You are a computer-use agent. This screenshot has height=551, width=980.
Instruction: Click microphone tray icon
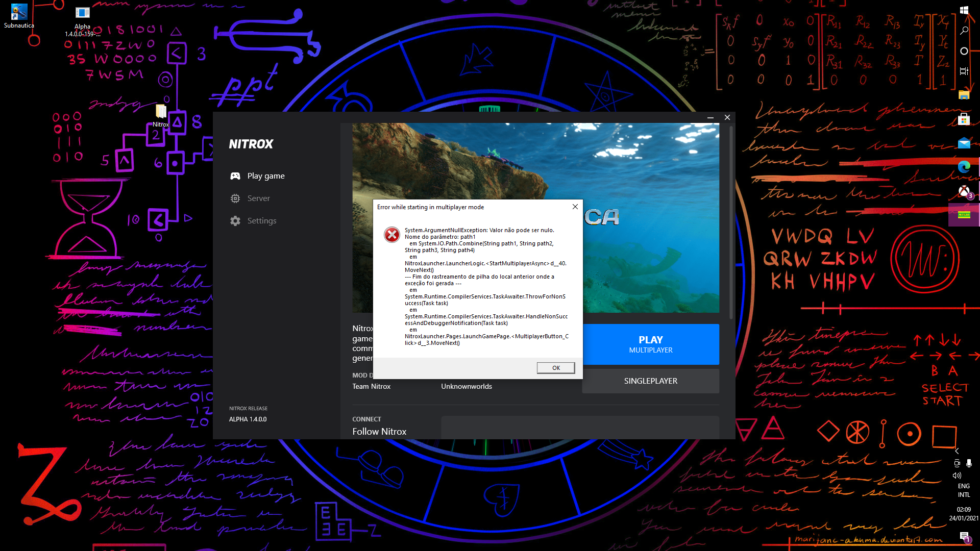969,463
